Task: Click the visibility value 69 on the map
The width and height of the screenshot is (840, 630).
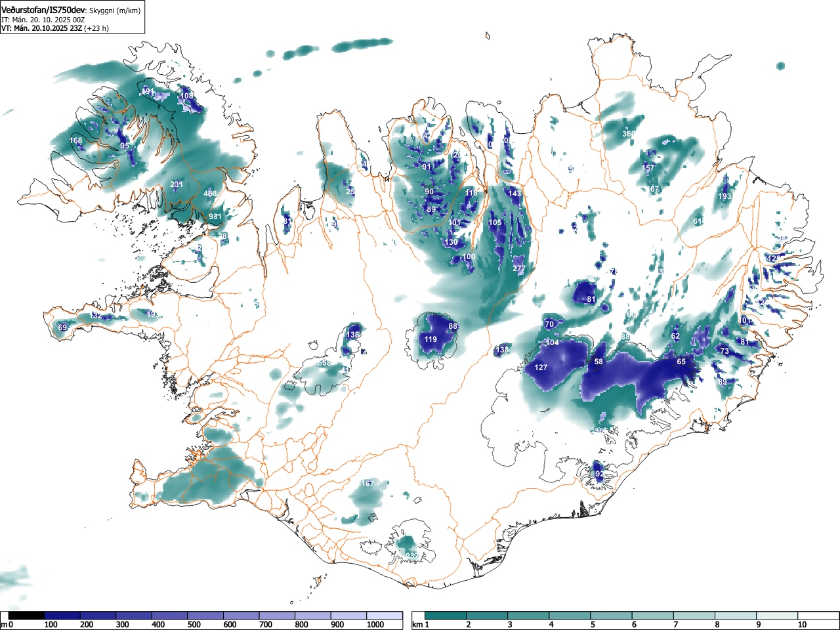Action: pyautogui.click(x=62, y=327)
